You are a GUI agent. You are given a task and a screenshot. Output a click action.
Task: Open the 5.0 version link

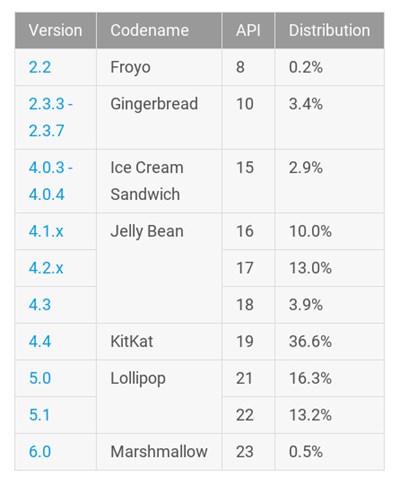click(x=40, y=378)
